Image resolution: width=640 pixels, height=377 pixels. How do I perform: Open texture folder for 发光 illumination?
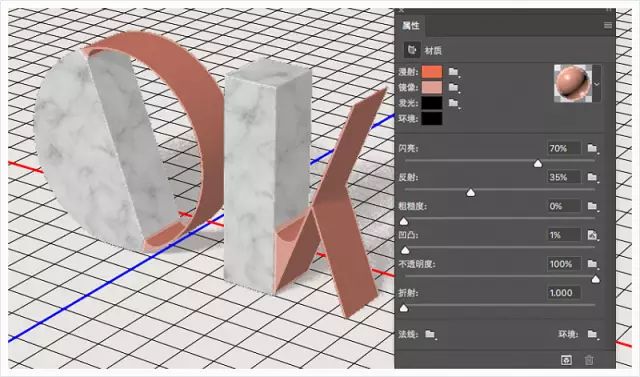click(x=453, y=103)
